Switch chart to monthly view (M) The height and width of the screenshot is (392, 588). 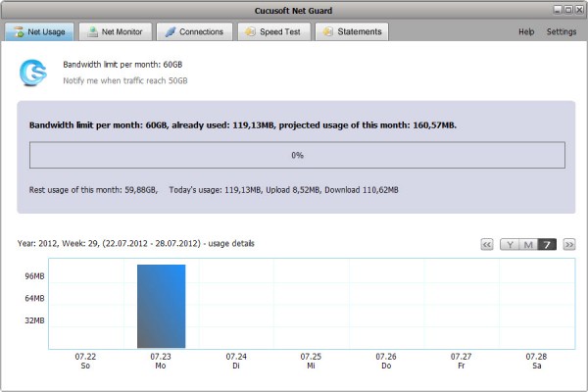528,245
